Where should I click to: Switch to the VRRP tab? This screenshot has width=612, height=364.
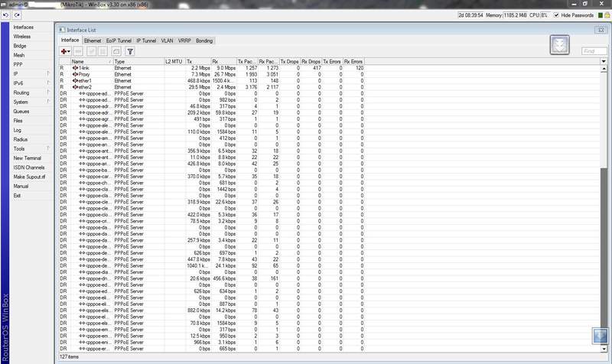point(184,41)
